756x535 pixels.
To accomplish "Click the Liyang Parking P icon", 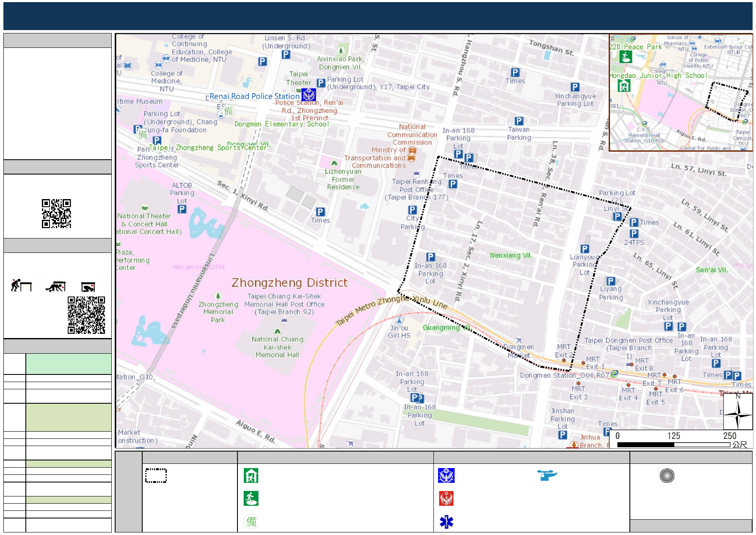I will pos(611,281).
